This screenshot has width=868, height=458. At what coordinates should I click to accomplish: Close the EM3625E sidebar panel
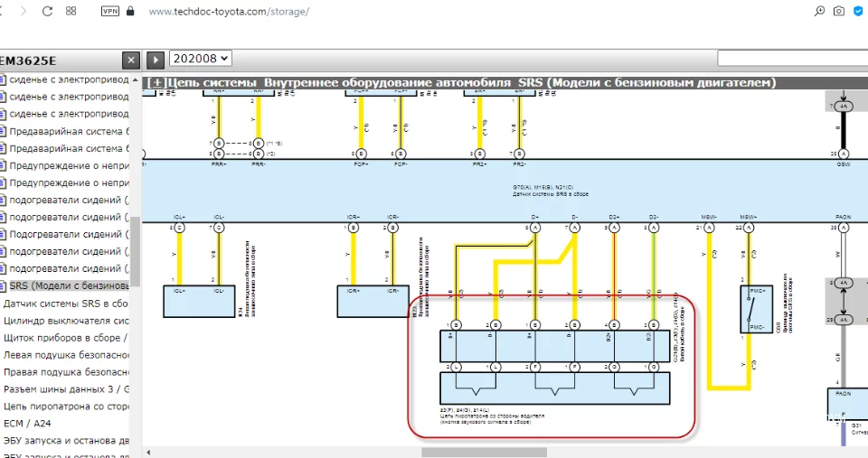coord(131,60)
